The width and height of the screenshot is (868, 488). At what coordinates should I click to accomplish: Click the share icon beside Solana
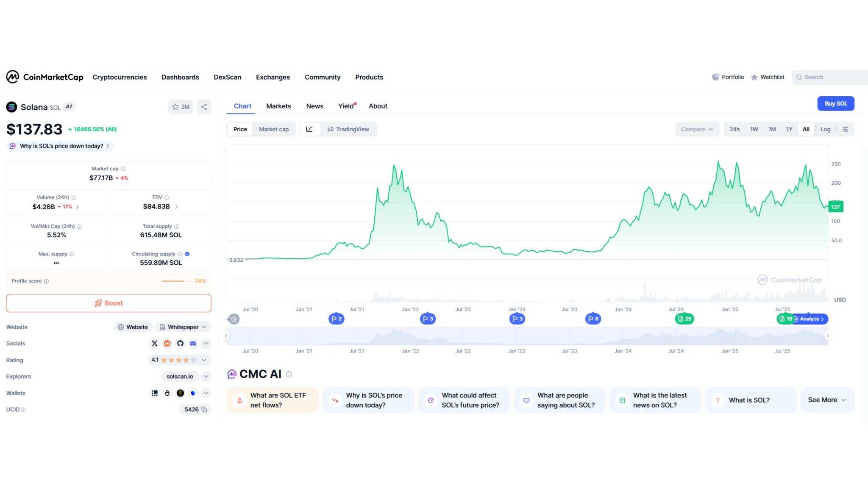pyautogui.click(x=204, y=107)
